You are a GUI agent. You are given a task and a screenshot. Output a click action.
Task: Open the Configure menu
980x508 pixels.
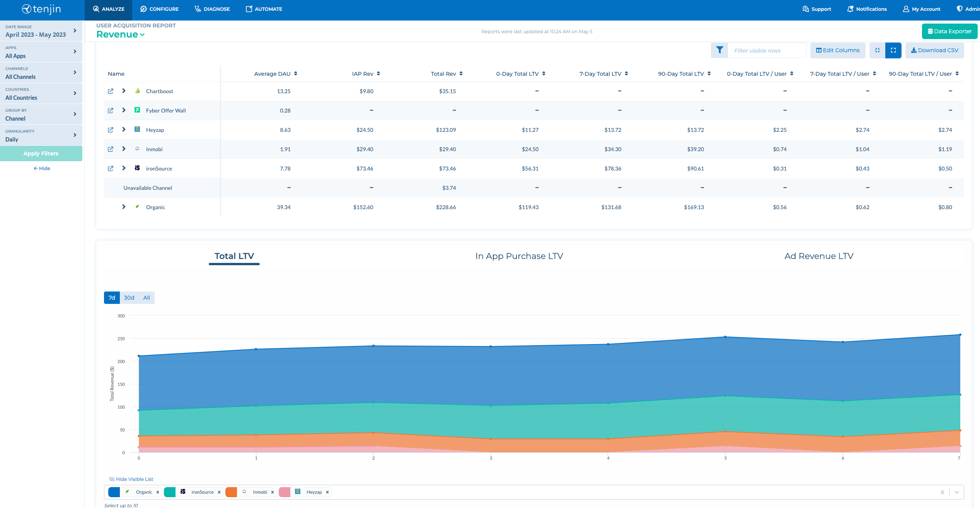159,9
